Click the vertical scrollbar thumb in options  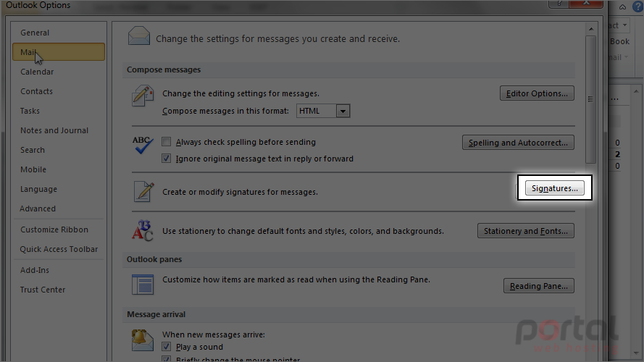(590, 99)
